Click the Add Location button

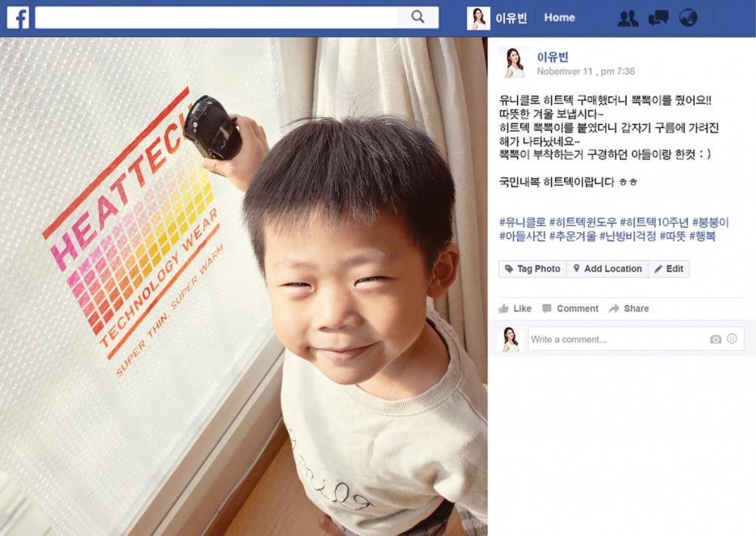click(x=608, y=269)
